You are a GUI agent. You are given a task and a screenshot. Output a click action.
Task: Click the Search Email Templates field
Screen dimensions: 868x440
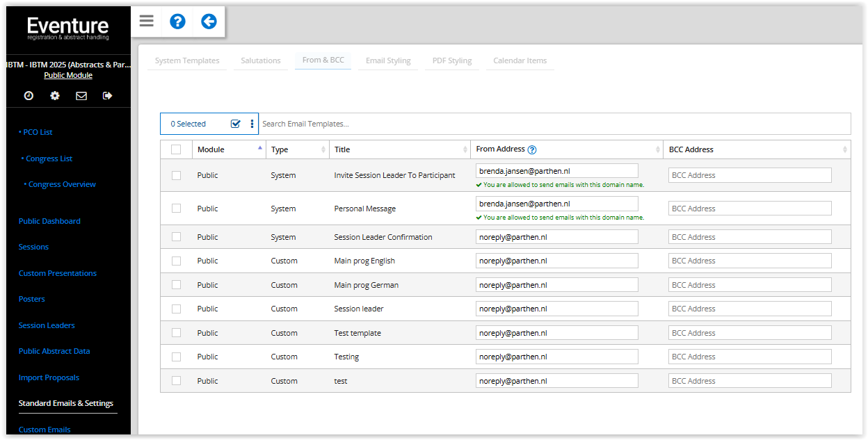553,124
